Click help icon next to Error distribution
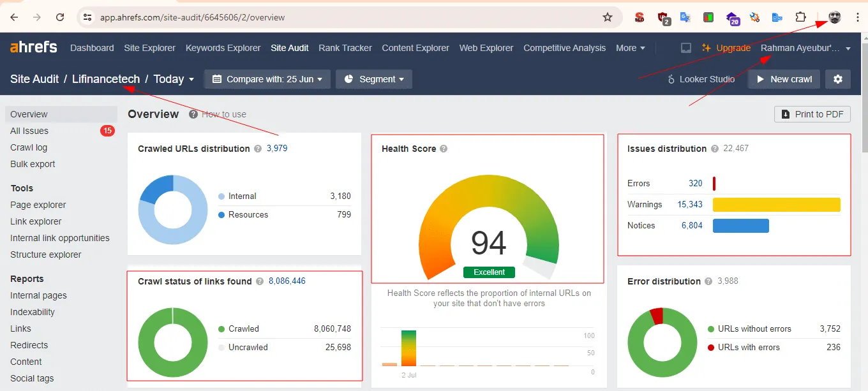Screen dimensions: 868x391 (x=709, y=281)
